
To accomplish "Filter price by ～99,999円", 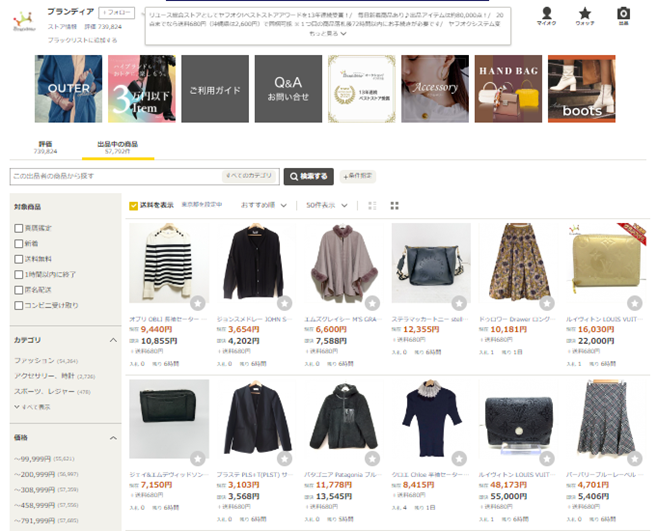I will click(44, 459).
